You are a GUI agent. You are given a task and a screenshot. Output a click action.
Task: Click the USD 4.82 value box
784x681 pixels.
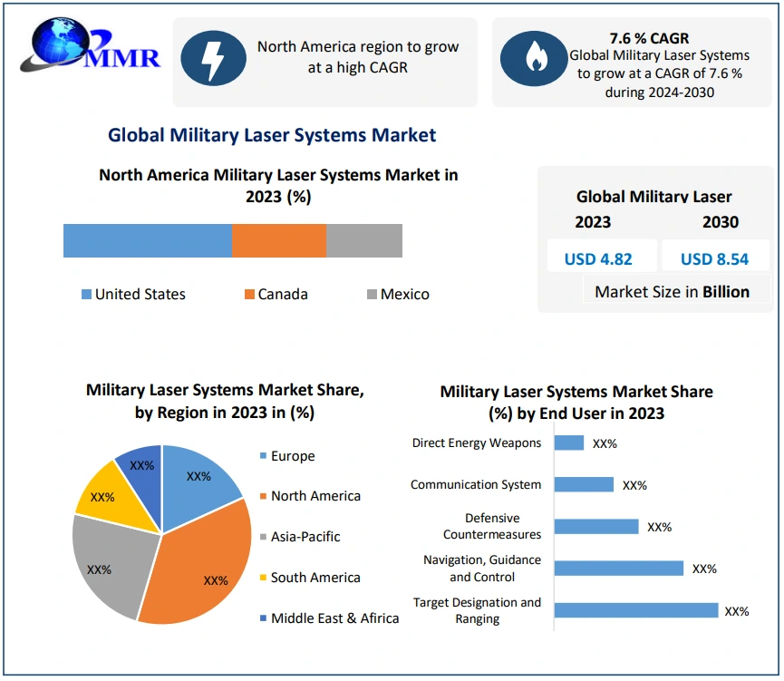click(x=597, y=258)
